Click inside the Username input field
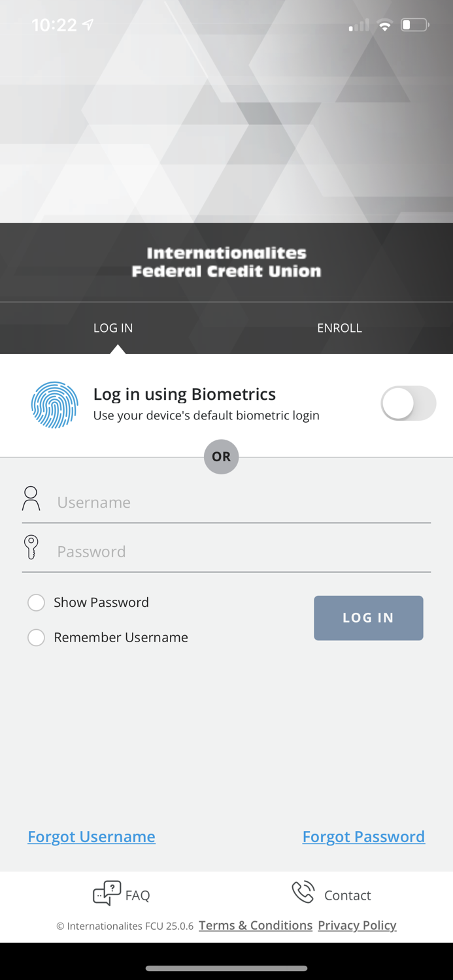453x980 pixels. 196,502
